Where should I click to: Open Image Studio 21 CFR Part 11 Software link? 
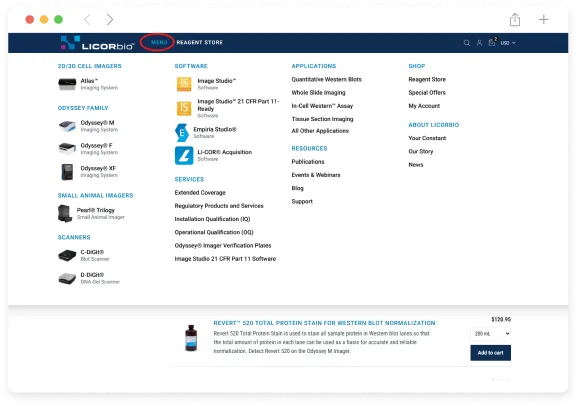(x=225, y=259)
